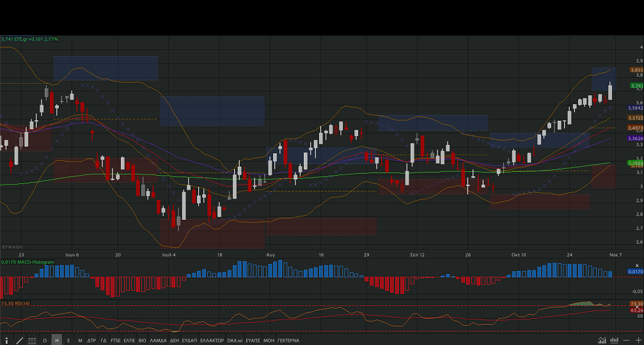Zoom in with the plus icon
Viewport: 644px width, 345px height.
(x=639, y=340)
